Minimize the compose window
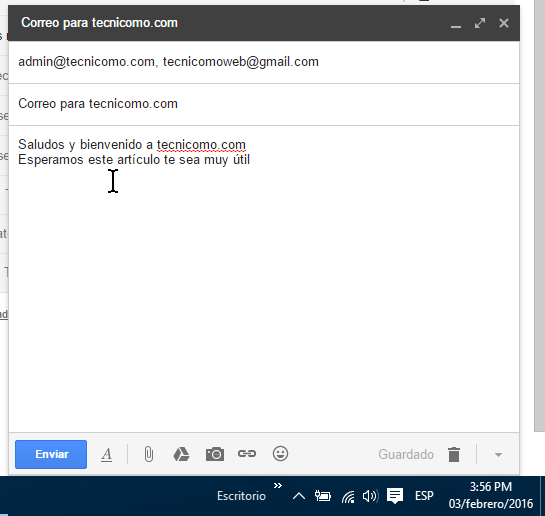545x516 pixels. (456, 24)
